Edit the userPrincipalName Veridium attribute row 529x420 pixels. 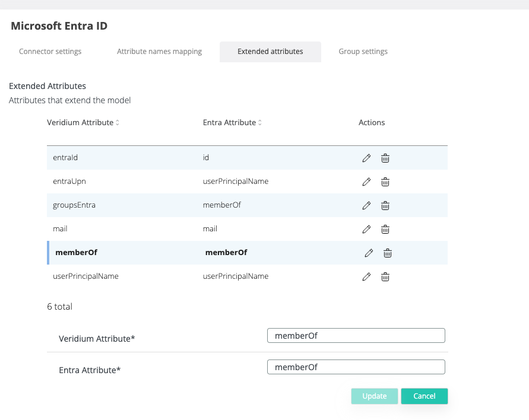click(366, 277)
